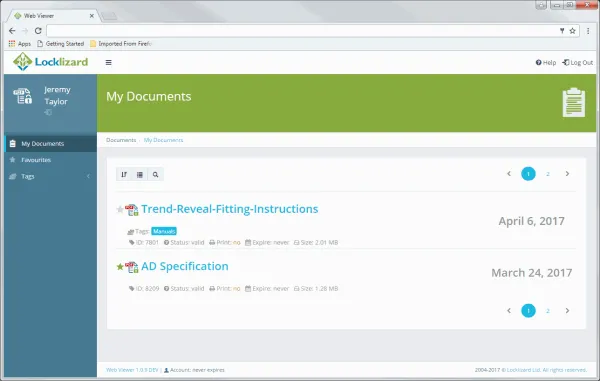
Task: Click 'March 24, 2017' date
Action: point(532,273)
